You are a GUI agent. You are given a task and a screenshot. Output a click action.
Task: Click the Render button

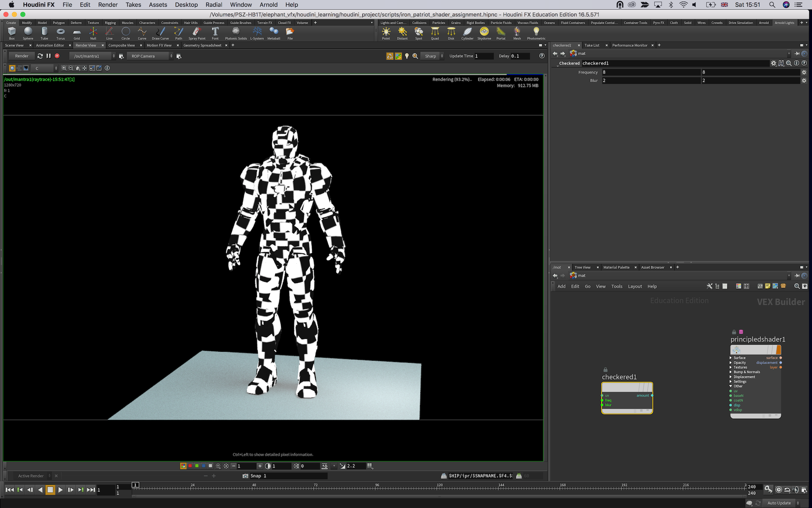22,56
